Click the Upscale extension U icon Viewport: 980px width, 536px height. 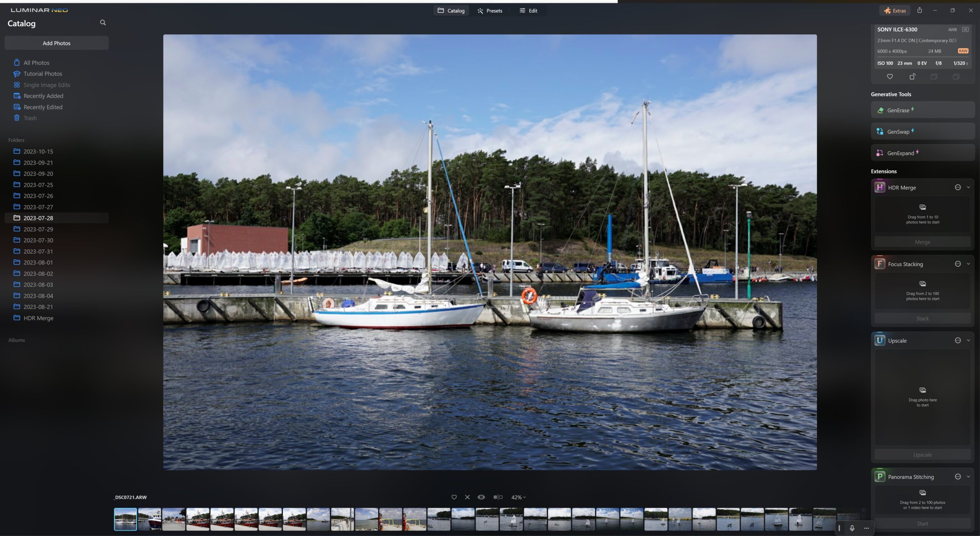[x=880, y=340]
